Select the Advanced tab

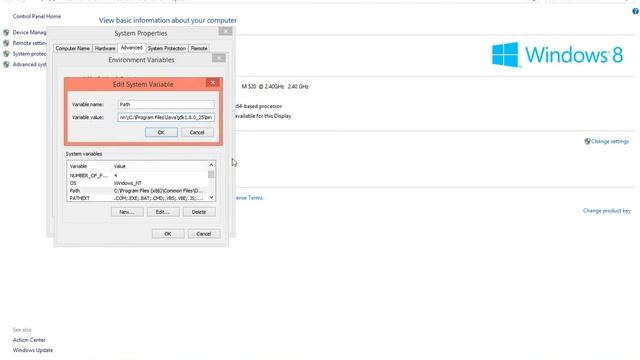pos(131,48)
